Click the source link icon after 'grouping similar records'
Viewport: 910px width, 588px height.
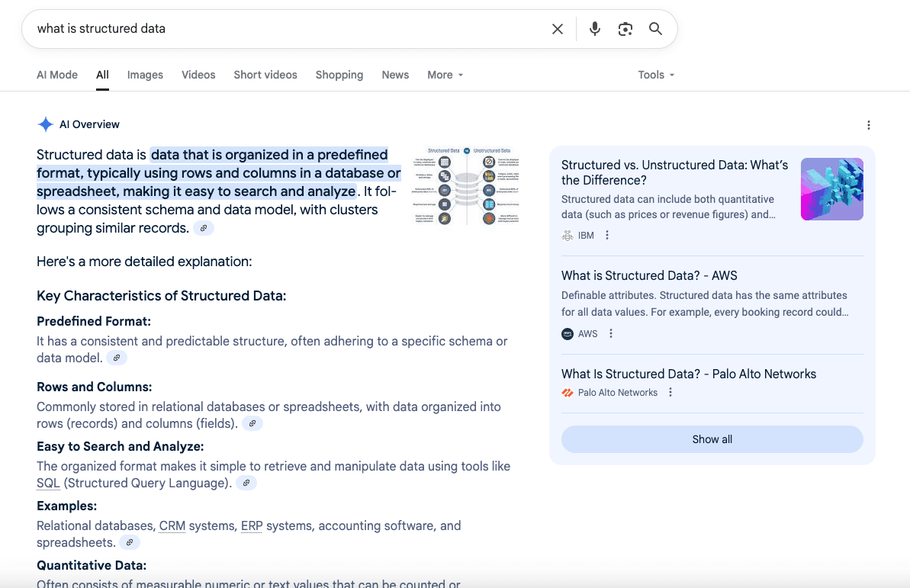203,228
